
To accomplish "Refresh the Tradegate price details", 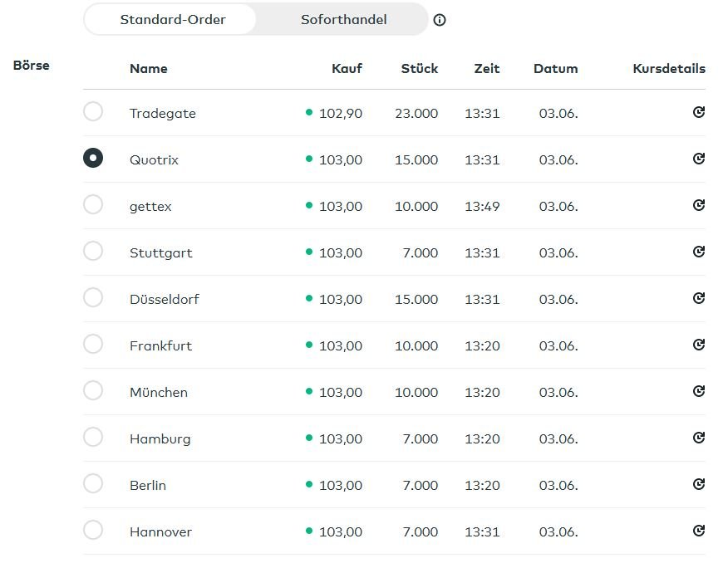I will pyautogui.click(x=698, y=112).
